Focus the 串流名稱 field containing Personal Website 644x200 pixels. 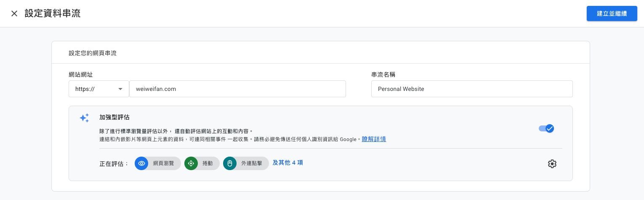tap(471, 89)
